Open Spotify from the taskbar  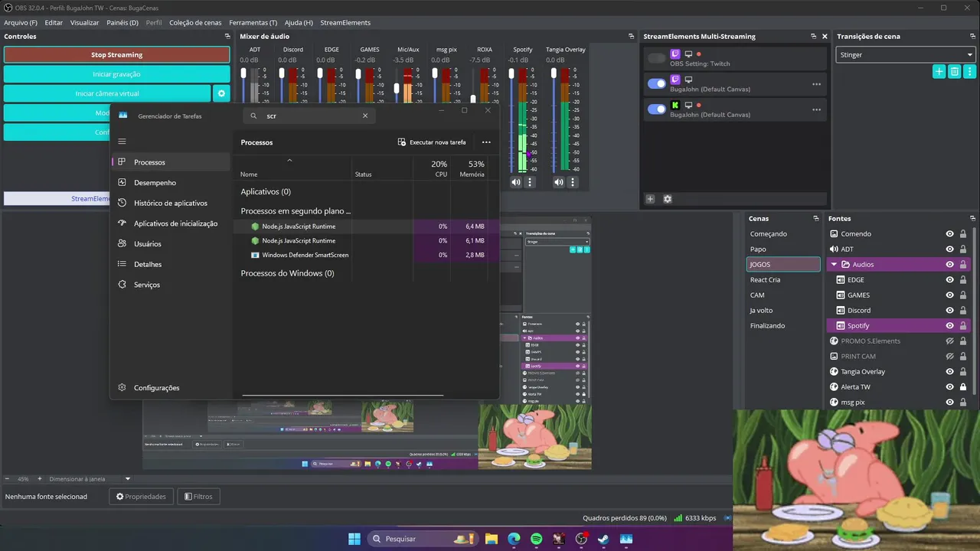click(536, 539)
